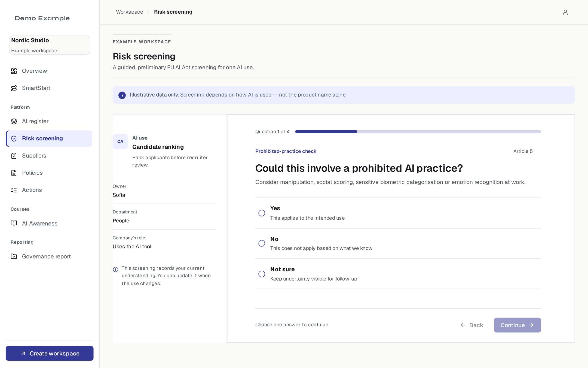Click the Governance report folder icon
The width and height of the screenshot is (588, 368).
[x=14, y=257]
